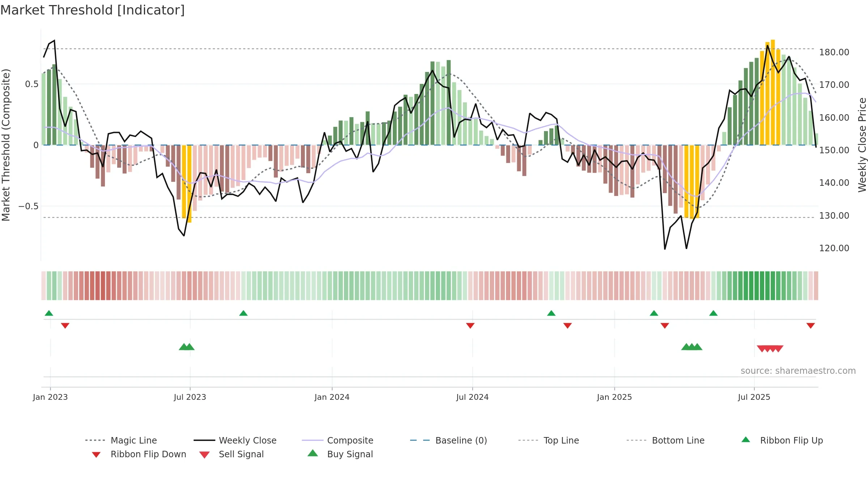
Task: Click the red flip-down triangle right after Jan 2023
Action: point(65,326)
